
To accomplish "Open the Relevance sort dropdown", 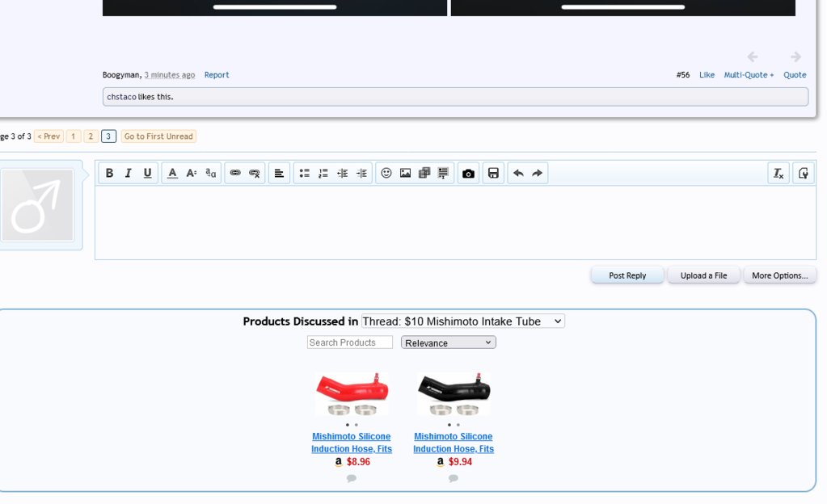I will click(x=449, y=342).
